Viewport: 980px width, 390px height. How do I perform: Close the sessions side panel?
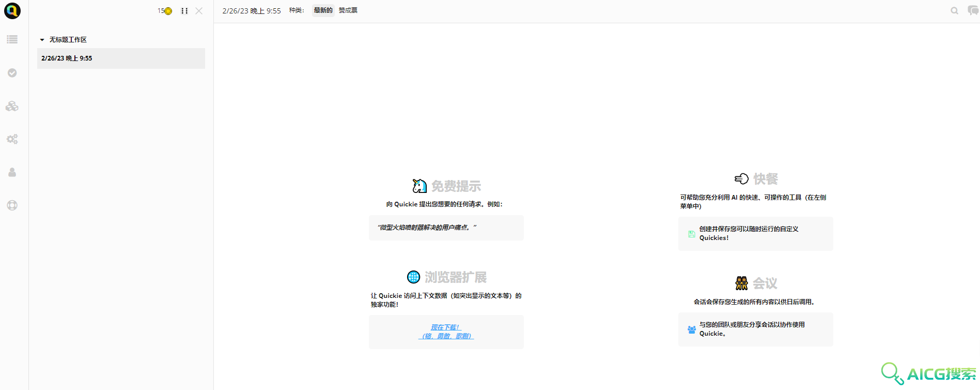(x=199, y=11)
